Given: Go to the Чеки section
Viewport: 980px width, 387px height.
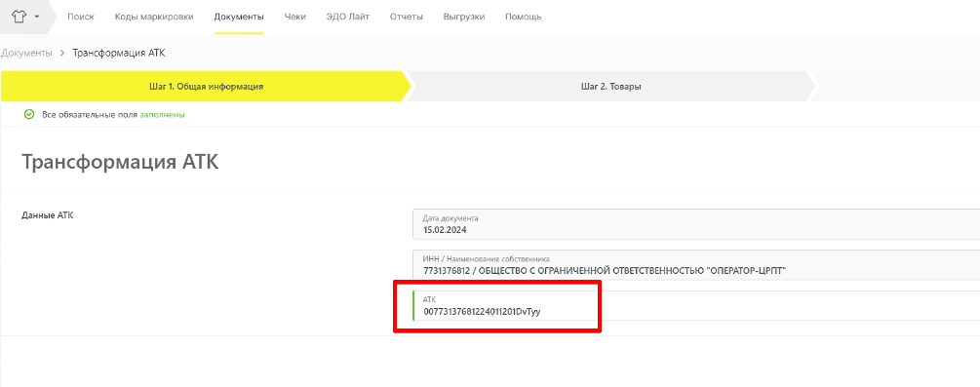Looking at the screenshot, I should coord(295,17).
